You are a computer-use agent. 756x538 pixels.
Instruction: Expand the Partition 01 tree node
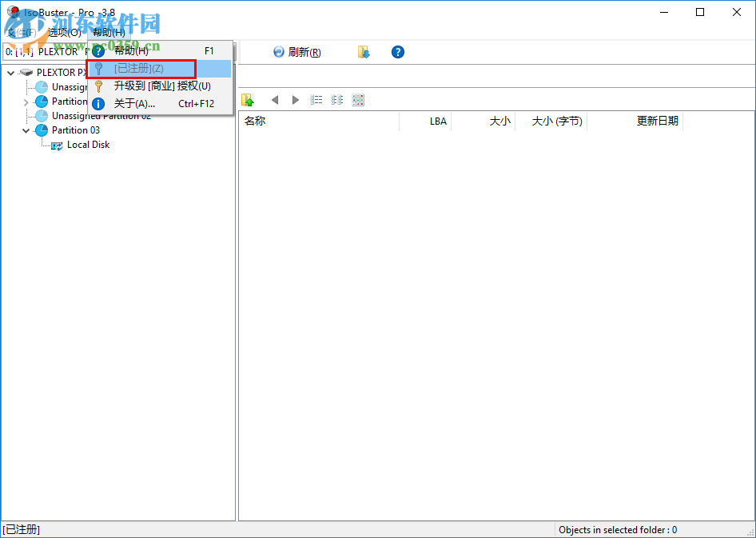pos(26,102)
